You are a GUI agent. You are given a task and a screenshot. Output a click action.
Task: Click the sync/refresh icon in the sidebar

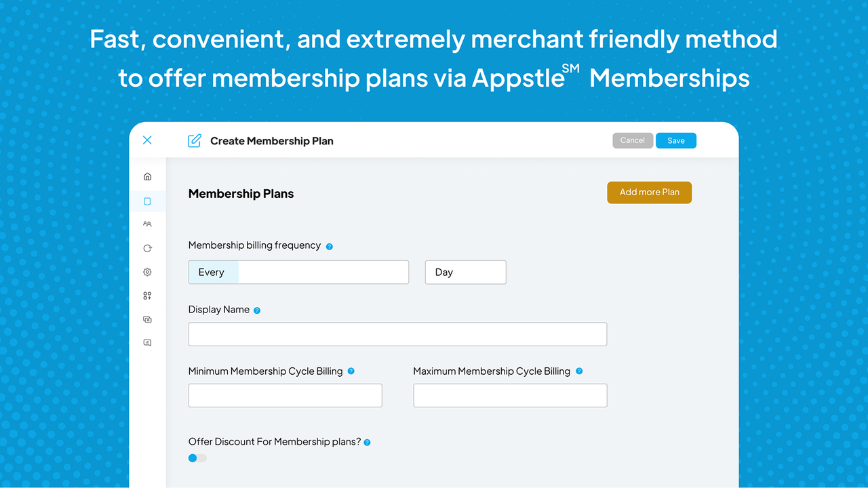(147, 248)
